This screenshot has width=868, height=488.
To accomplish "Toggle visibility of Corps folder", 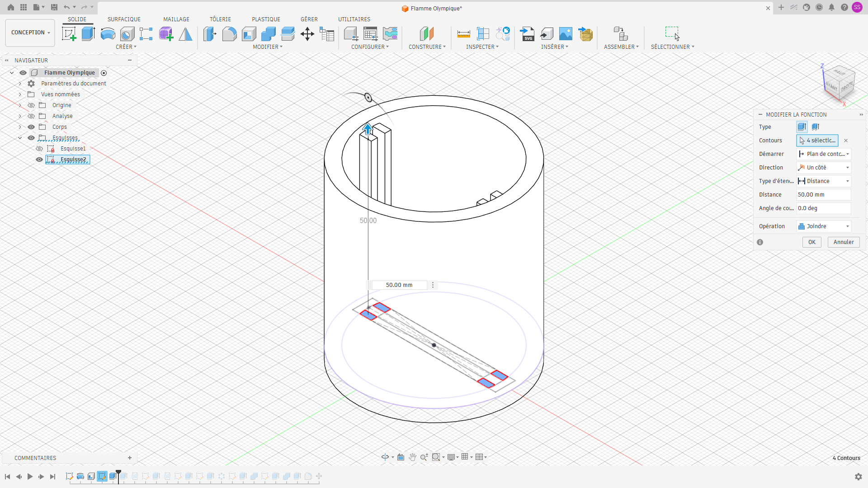I will pos(31,127).
